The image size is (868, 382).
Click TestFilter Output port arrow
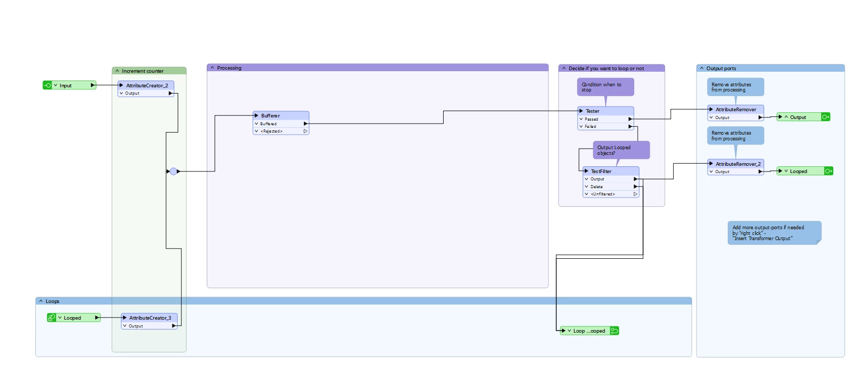pyautogui.click(x=635, y=179)
